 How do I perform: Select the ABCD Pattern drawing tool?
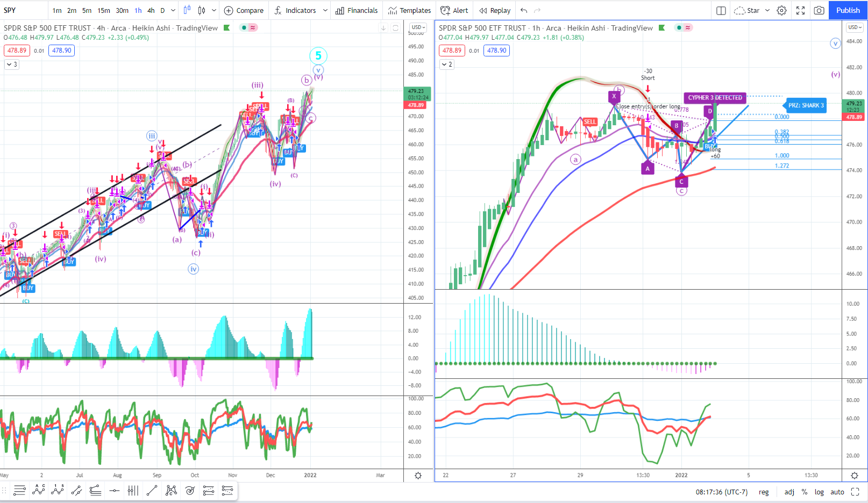[38, 490]
